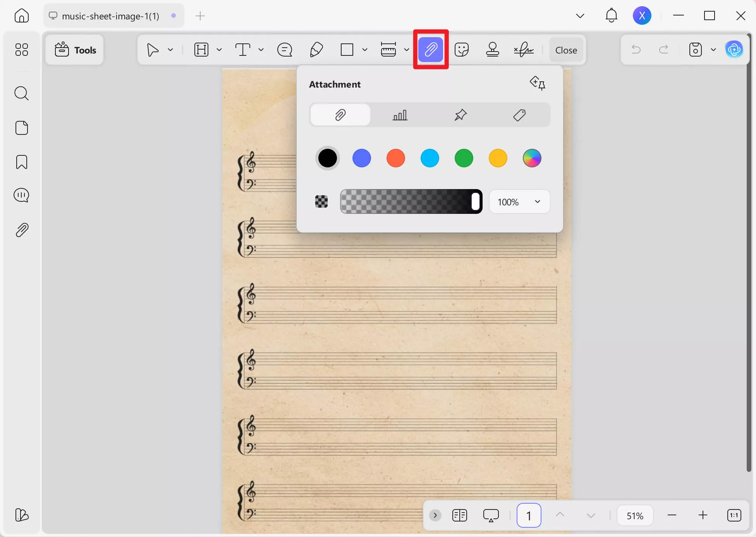Viewport: 756px width, 537px height.
Task: Open the bookmarks panel
Action: pos(22,162)
